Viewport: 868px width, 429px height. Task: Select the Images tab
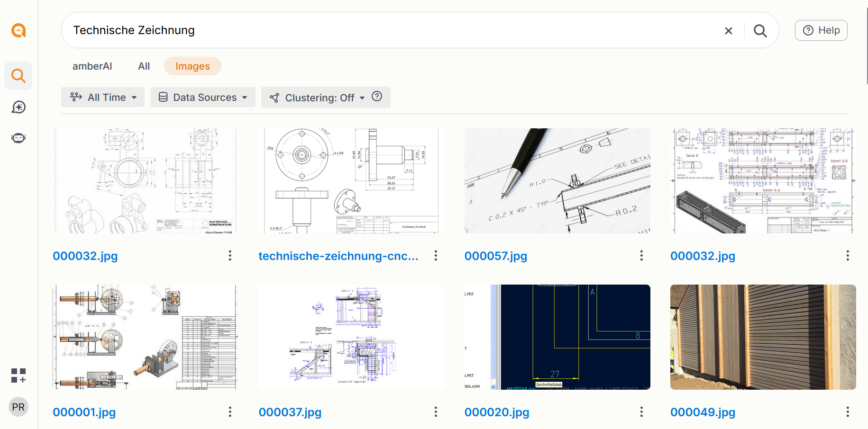pos(192,66)
